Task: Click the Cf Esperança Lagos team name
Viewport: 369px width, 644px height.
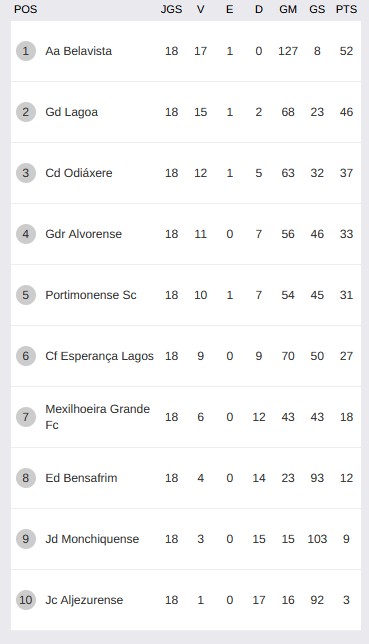Action: (x=99, y=356)
